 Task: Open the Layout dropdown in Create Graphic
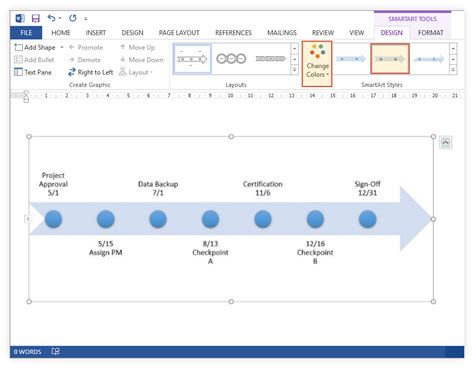136,72
